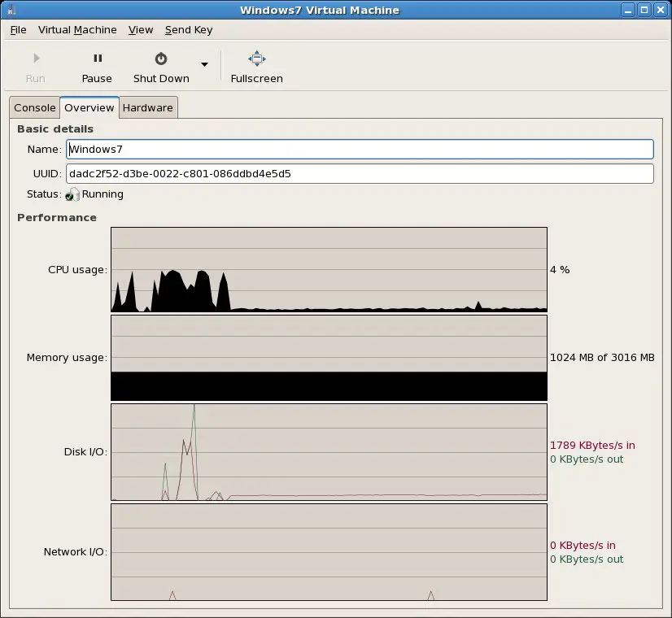Open the File menu
This screenshot has height=618, width=672.
18,30
